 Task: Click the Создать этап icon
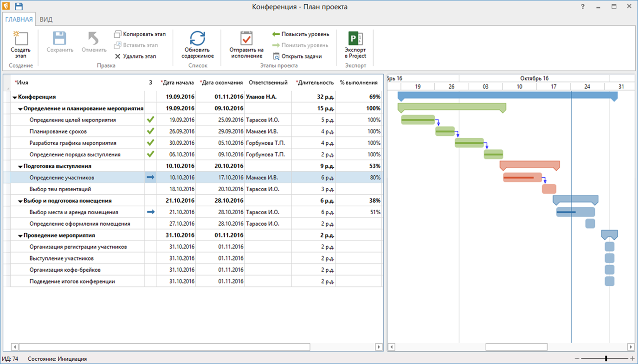tap(20, 38)
